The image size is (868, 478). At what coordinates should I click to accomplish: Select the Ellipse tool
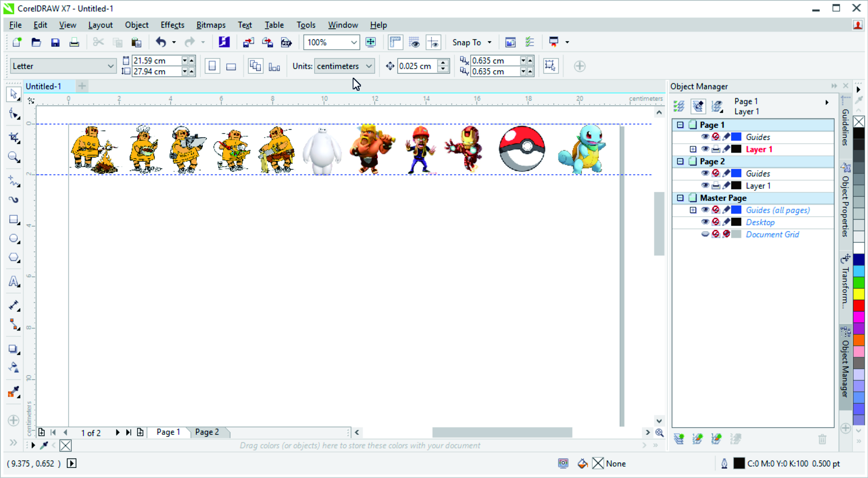[14, 238]
